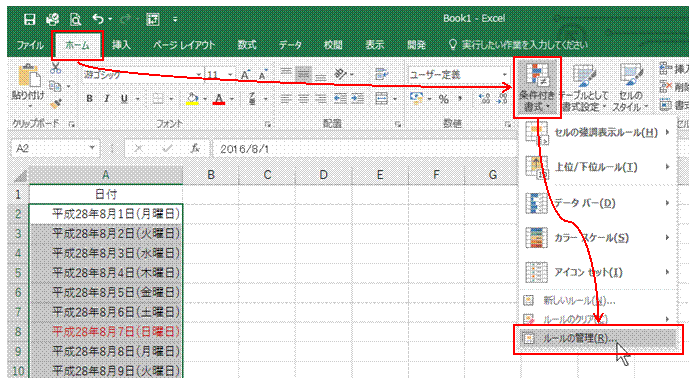Click the text Orientation icon
The height and width of the screenshot is (385, 698).
[x=341, y=74]
